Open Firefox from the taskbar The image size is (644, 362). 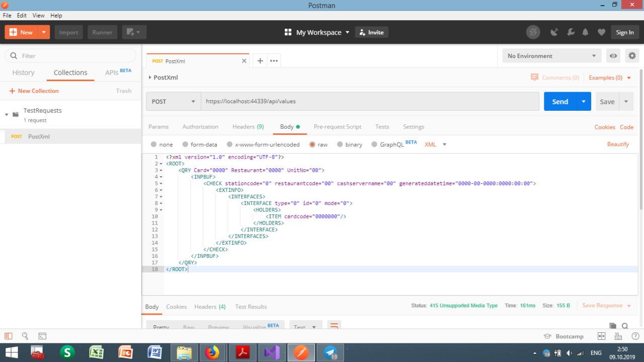pos(213,352)
